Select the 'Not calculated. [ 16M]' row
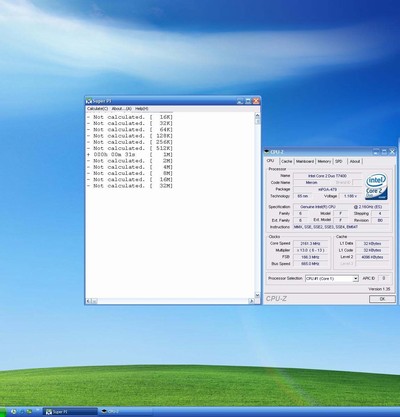Image resolution: width=400 pixels, height=417 pixels. 130,179
